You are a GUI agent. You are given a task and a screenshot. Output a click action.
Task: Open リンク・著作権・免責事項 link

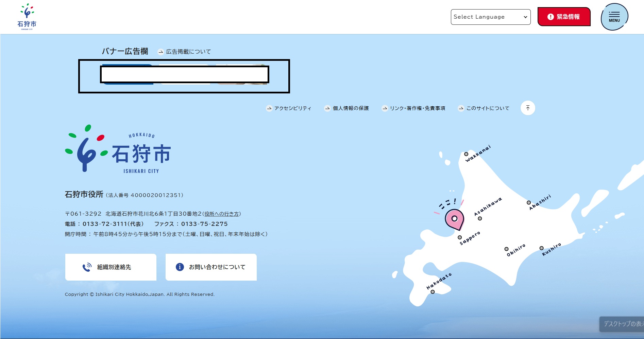[x=417, y=108]
